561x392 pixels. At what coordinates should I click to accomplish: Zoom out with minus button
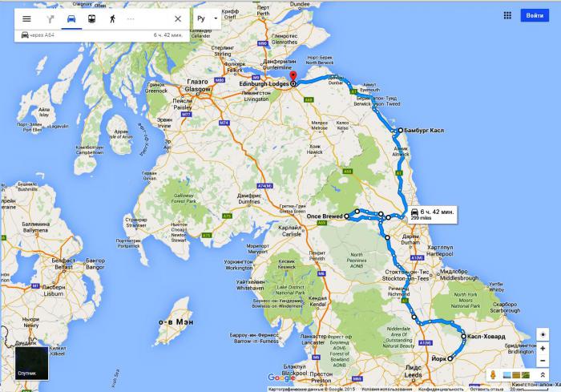tap(543, 361)
